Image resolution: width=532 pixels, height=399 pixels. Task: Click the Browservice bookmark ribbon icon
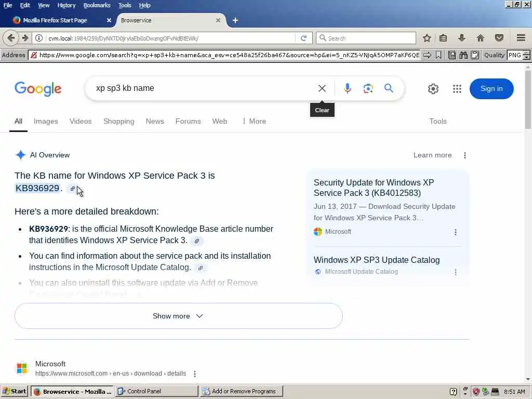point(438,55)
